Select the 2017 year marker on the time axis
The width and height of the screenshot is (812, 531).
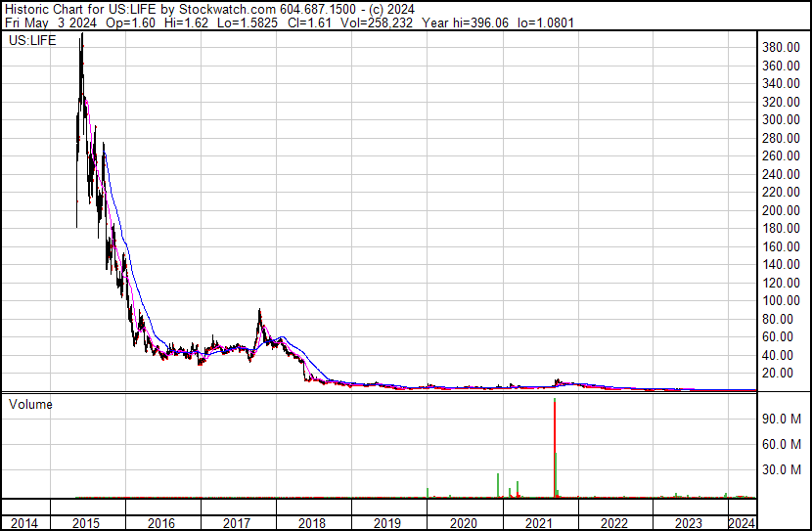(237, 523)
